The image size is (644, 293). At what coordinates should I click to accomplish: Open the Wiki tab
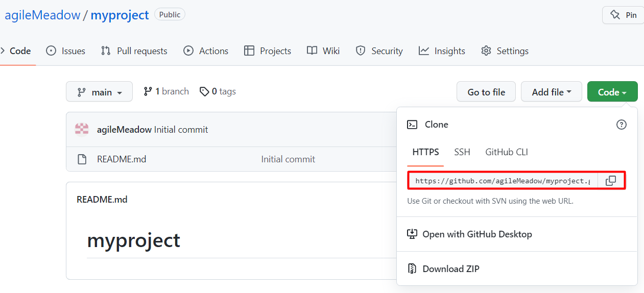tap(323, 51)
